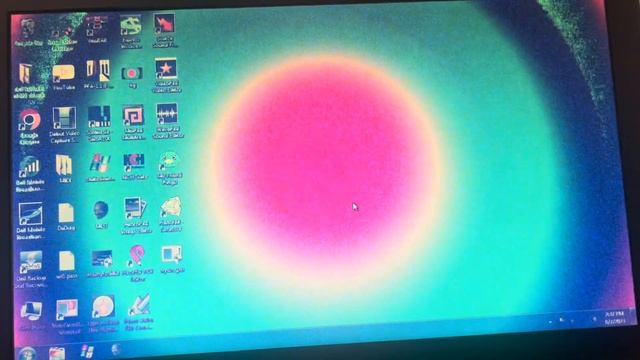This screenshot has width=640, height=360.
Task: Open the colorful striped shortcut left of NCH Suite
Action: click(x=100, y=167)
